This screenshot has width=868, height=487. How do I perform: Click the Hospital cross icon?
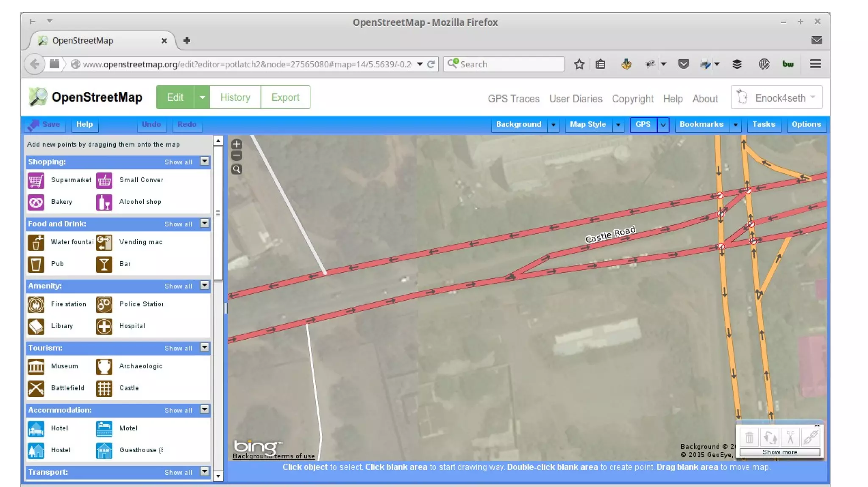coord(104,327)
